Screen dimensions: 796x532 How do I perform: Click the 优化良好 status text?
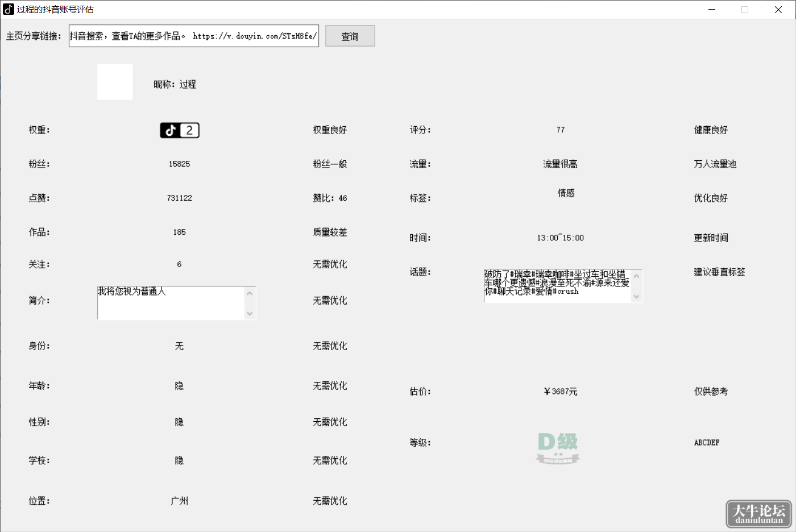point(711,198)
